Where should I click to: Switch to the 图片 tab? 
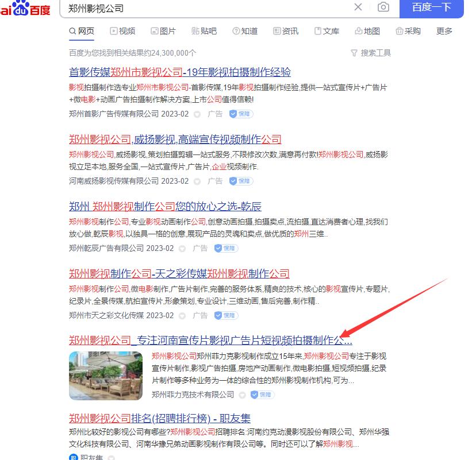(x=163, y=31)
